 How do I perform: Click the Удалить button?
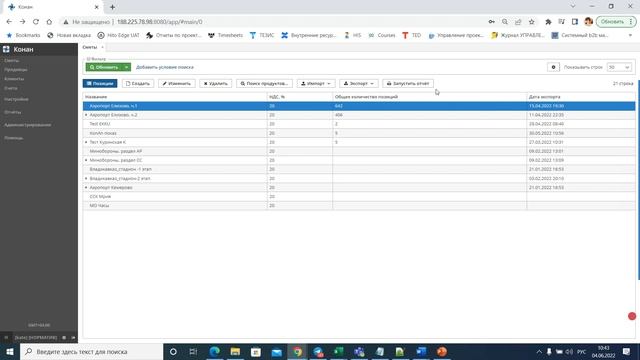tap(216, 83)
